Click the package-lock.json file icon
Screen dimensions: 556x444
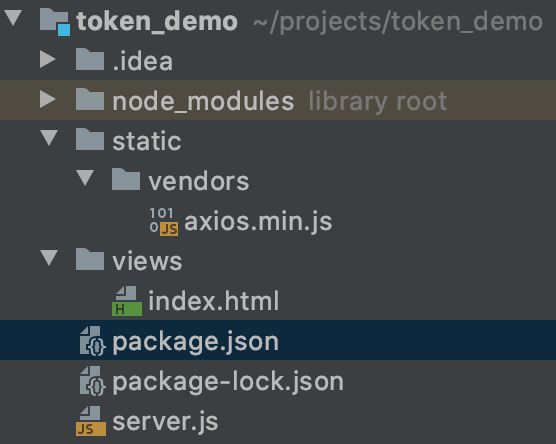point(92,381)
